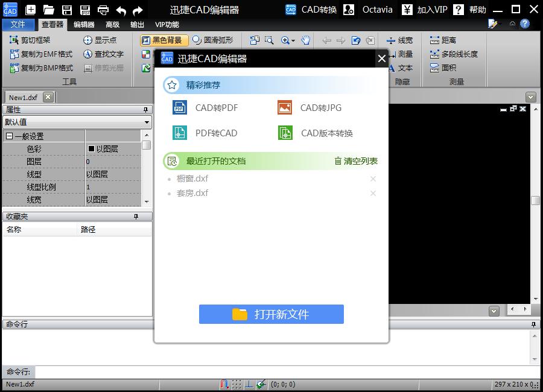The height and width of the screenshot is (392, 543).
Task: Open the 默认值 dropdown
Action: pos(147,122)
